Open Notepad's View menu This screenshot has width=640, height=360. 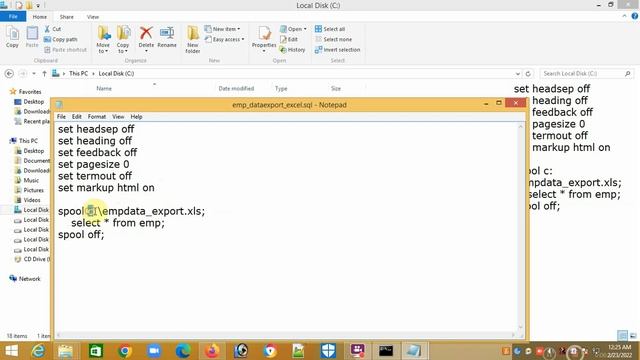(x=118, y=116)
